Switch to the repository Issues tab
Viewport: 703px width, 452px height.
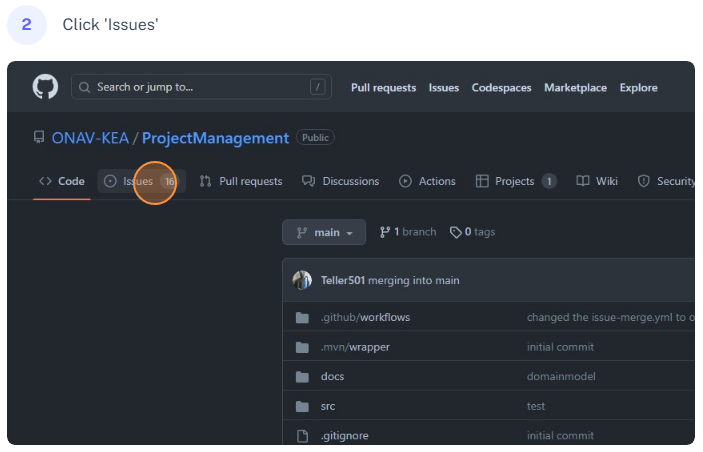pos(141,181)
